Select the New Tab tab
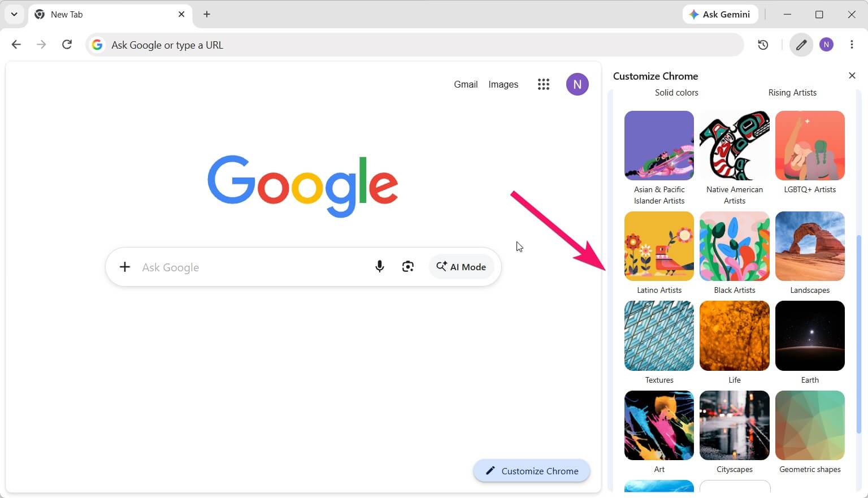The height and width of the screenshot is (498, 868). 110,15
